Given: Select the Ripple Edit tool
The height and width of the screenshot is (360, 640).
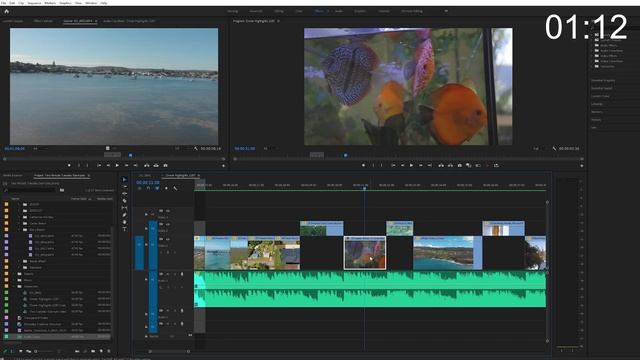Looking at the screenshot, I should coord(124,194).
